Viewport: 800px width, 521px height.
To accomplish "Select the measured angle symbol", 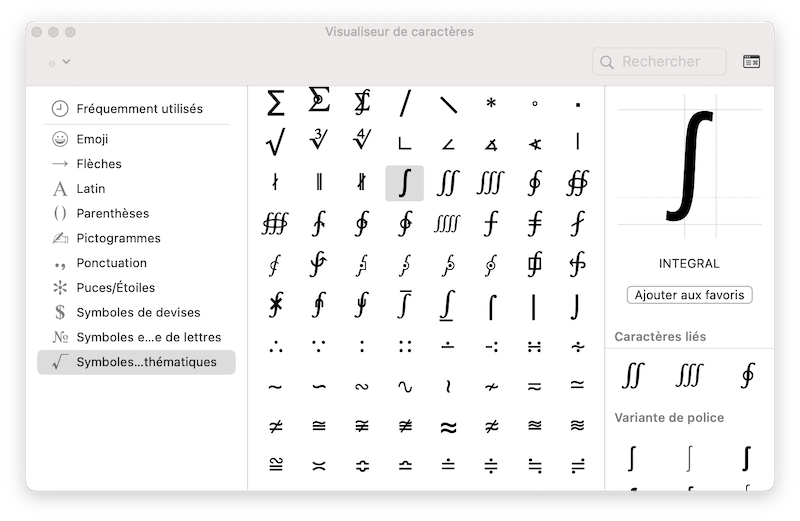I will (x=491, y=145).
